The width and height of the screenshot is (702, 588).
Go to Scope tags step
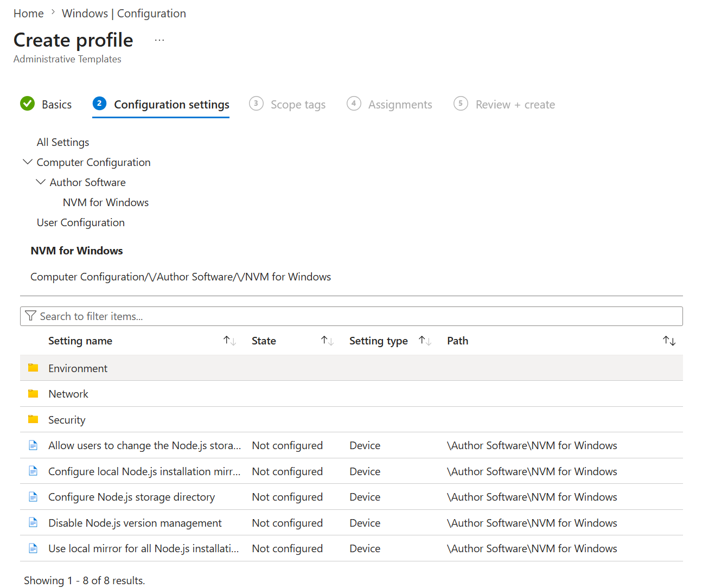[x=288, y=104]
